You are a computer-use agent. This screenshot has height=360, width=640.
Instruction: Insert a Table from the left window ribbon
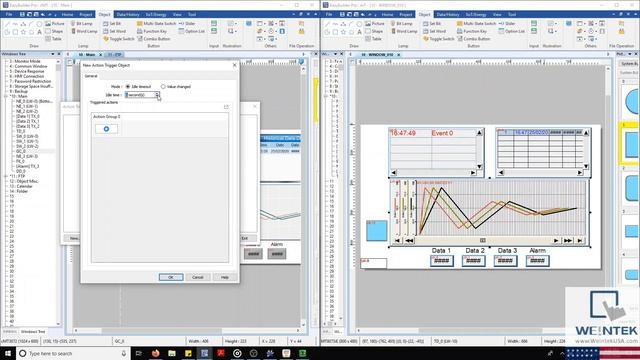pos(53,39)
